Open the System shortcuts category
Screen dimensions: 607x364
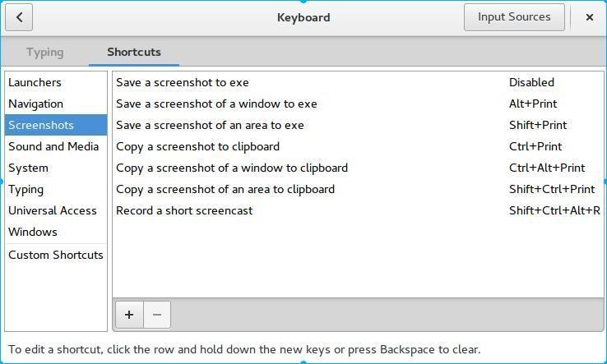pyautogui.click(x=56, y=168)
